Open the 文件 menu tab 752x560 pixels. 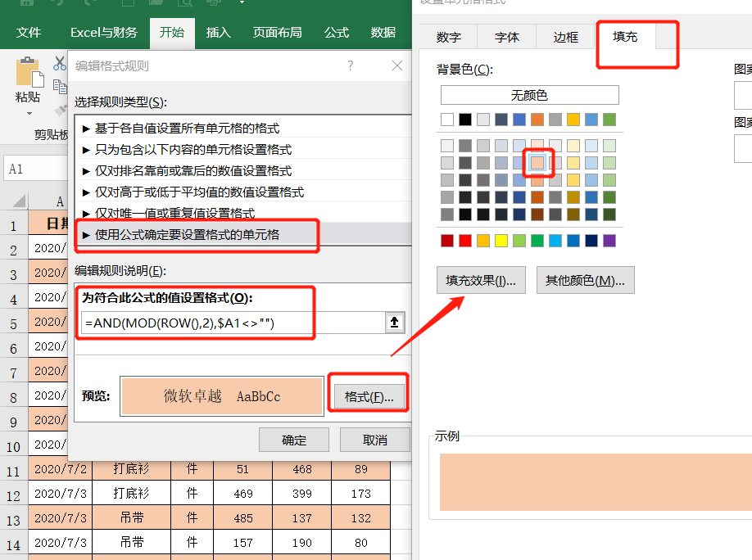click(x=29, y=33)
